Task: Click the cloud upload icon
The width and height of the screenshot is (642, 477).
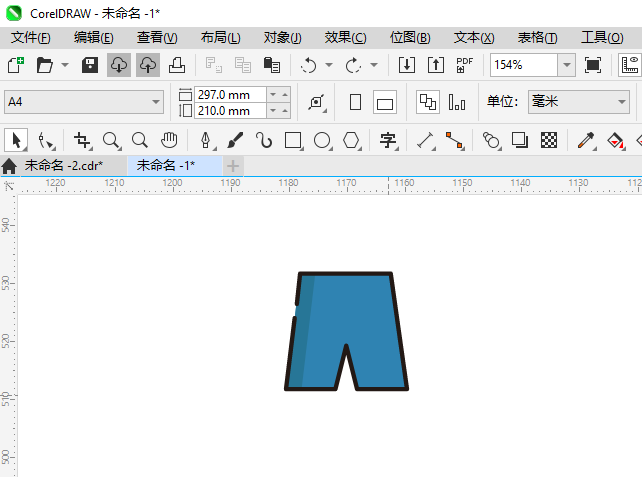Action: 148,65
